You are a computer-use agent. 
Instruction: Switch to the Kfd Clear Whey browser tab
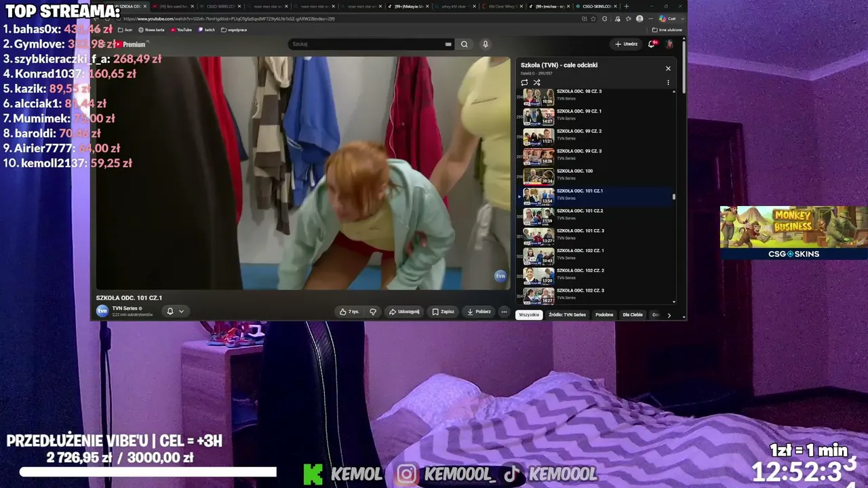pos(501,6)
